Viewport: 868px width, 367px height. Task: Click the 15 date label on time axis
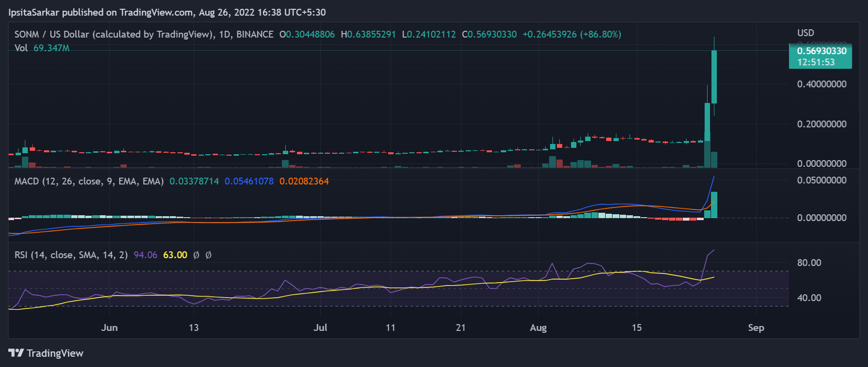[x=637, y=327]
